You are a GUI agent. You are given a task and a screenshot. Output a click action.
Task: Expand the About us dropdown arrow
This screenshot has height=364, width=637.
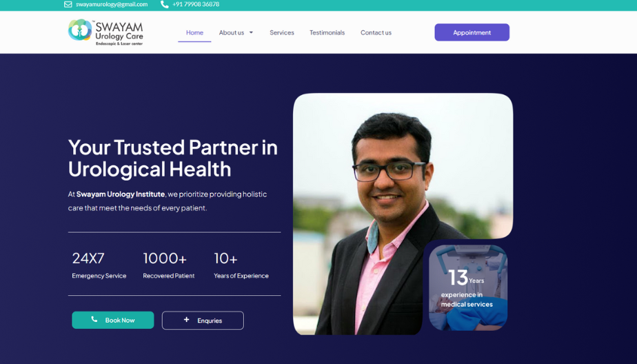click(x=251, y=32)
